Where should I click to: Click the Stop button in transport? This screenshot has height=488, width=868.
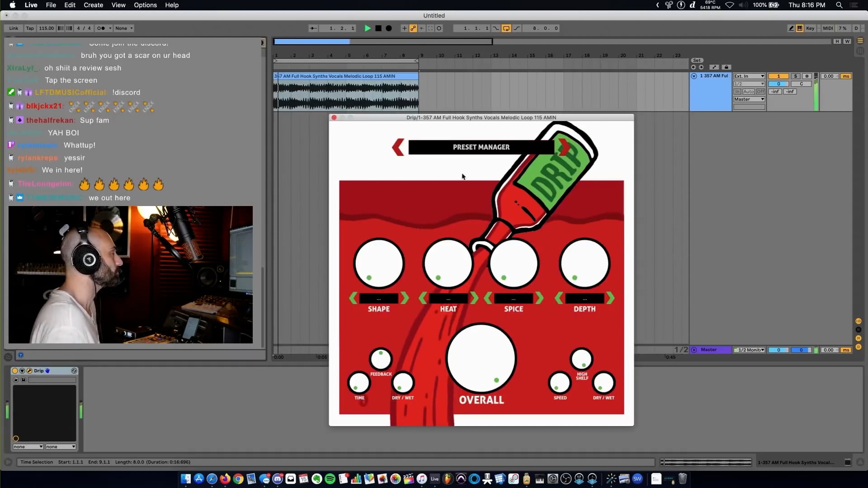tap(378, 28)
